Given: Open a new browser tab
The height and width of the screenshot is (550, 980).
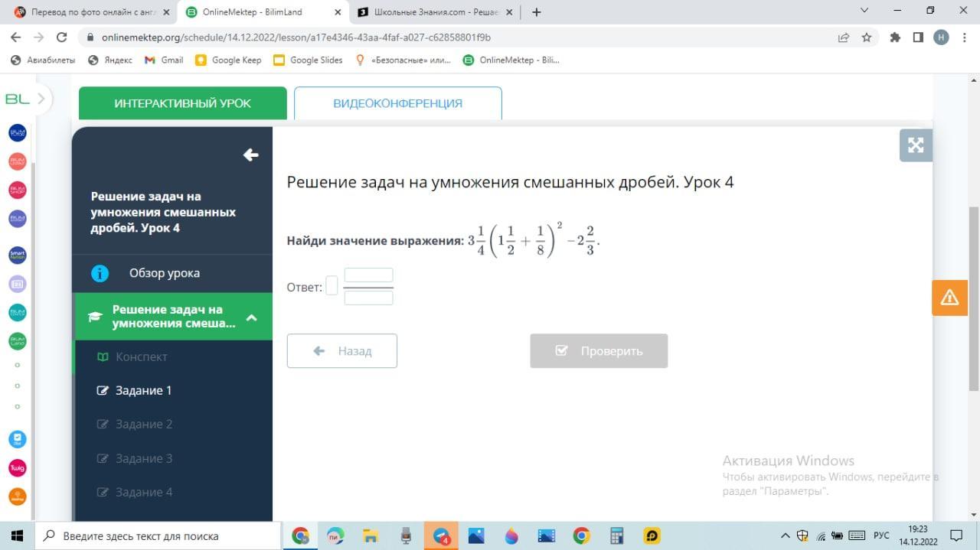Looking at the screenshot, I should [537, 12].
